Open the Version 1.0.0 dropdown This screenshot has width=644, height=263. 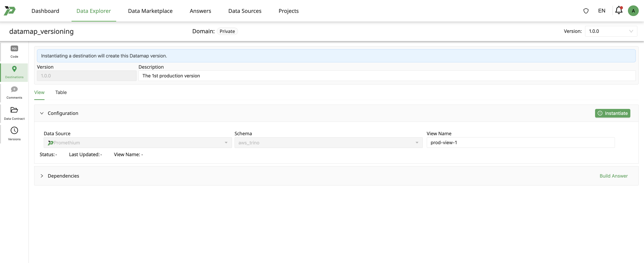pos(611,31)
